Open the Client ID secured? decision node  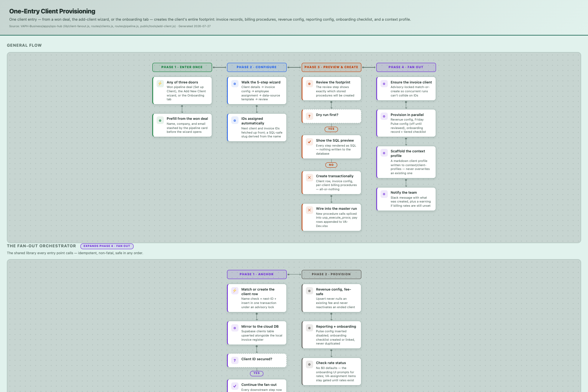pyautogui.click(x=257, y=361)
